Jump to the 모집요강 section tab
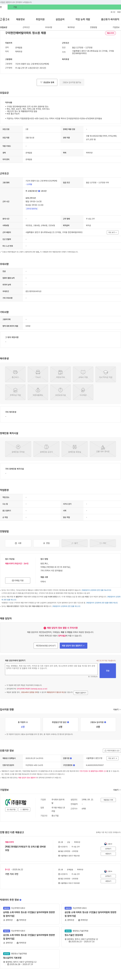This screenshot has width=121, height=980. (3, 27)
